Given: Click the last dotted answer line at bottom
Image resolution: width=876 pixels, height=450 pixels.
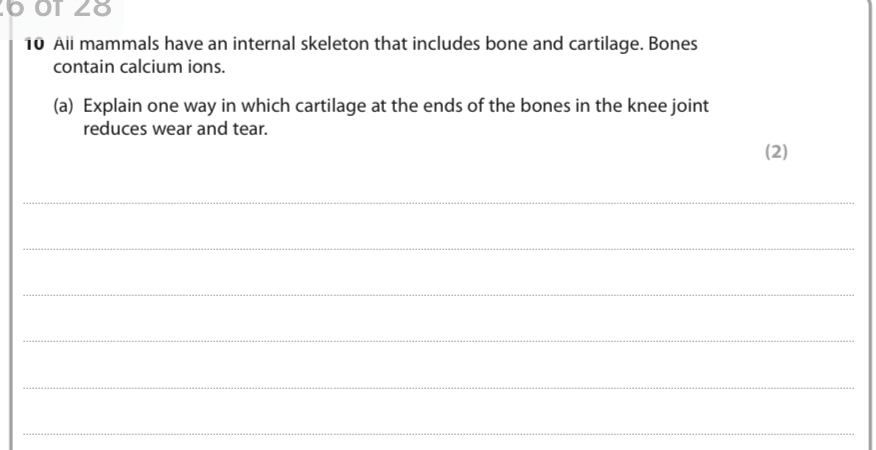Looking at the screenshot, I should 439,434.
